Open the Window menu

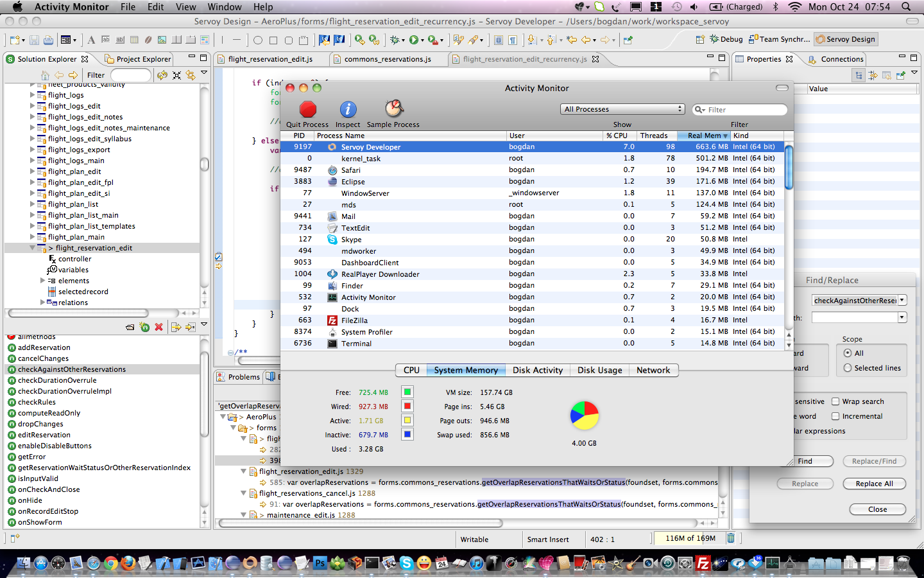pos(225,6)
